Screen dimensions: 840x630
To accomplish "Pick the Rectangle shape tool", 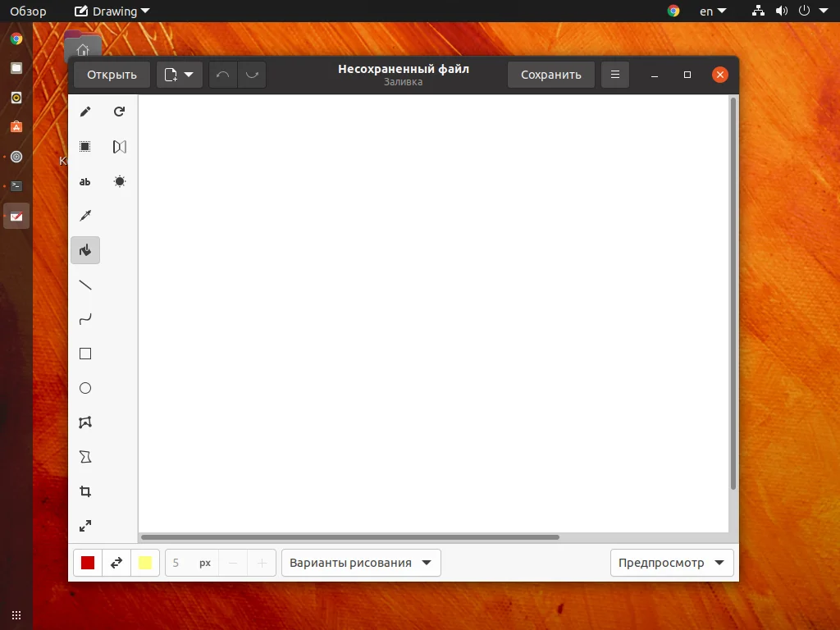I will [85, 354].
